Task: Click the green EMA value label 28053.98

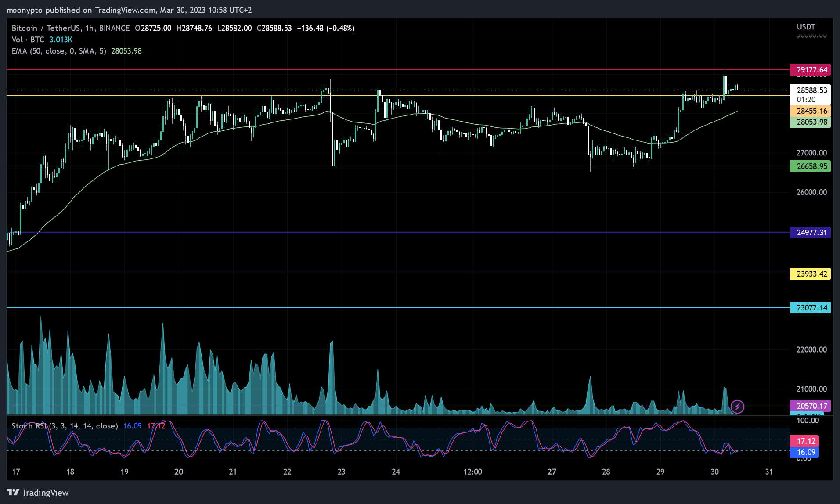Action: [810, 122]
